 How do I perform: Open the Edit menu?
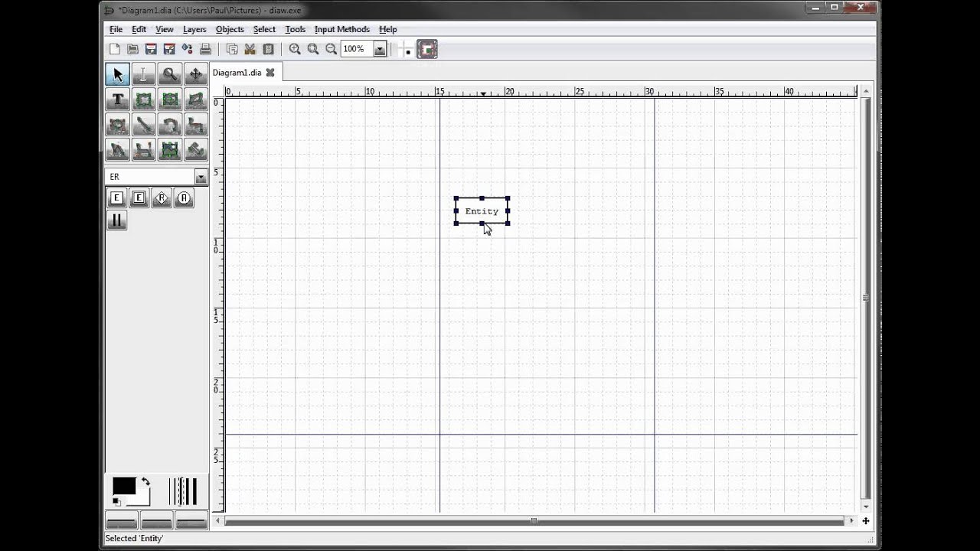pyautogui.click(x=139, y=29)
